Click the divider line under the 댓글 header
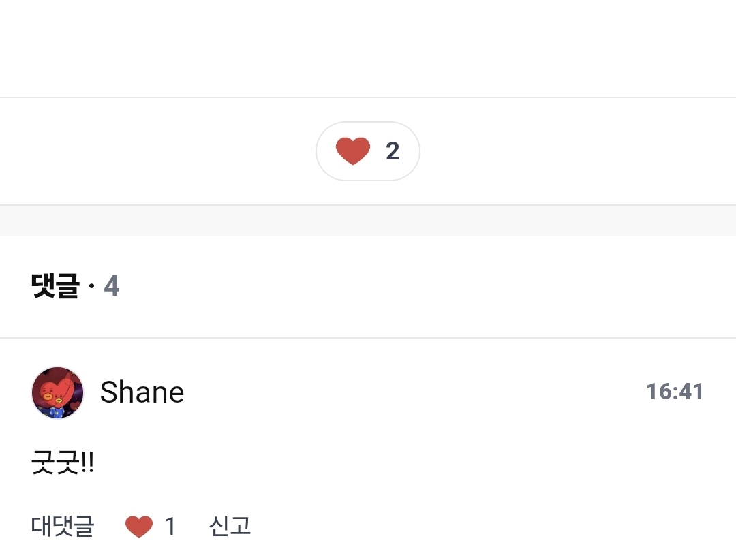This screenshot has height=560, width=736. tap(368, 338)
